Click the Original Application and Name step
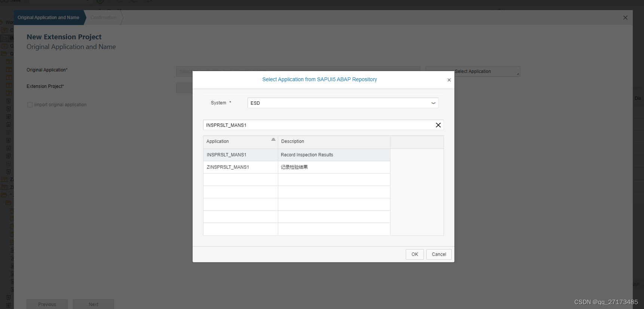The width and height of the screenshot is (644, 309). (49, 18)
